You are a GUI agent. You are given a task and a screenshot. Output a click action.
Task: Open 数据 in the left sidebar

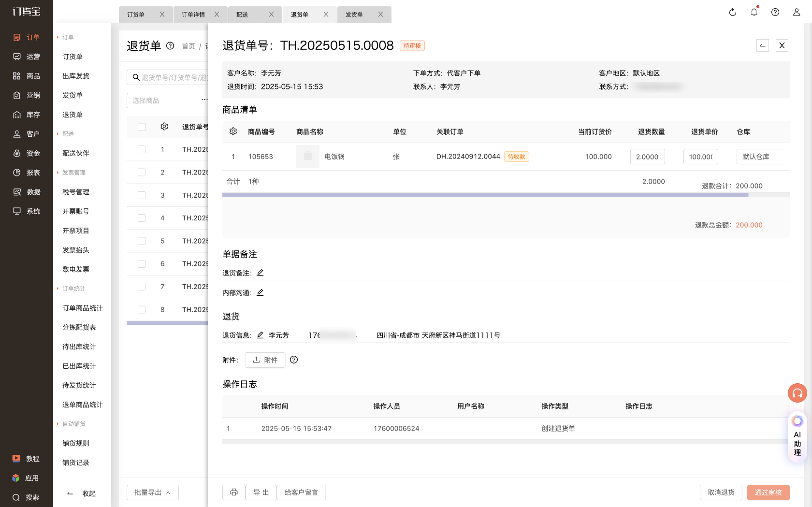point(27,192)
